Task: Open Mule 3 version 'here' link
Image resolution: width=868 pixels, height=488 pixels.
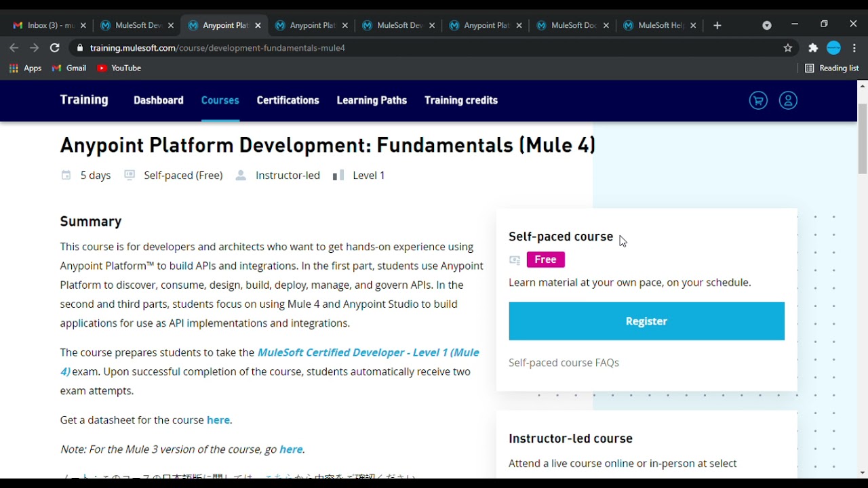Action: (291, 449)
